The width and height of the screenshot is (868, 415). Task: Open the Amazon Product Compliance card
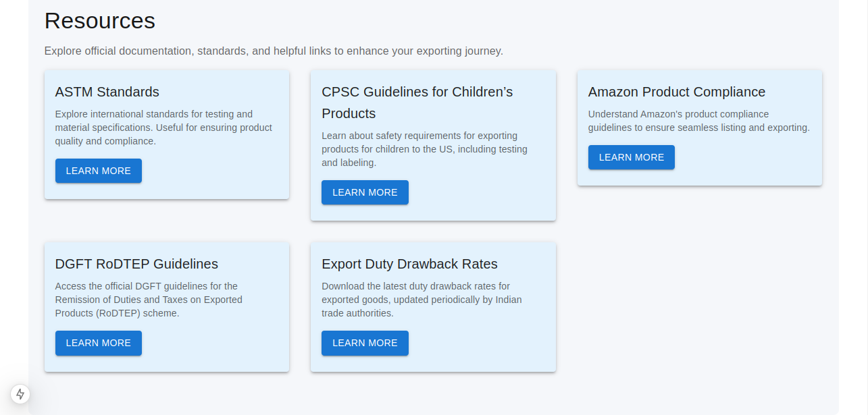(699, 128)
